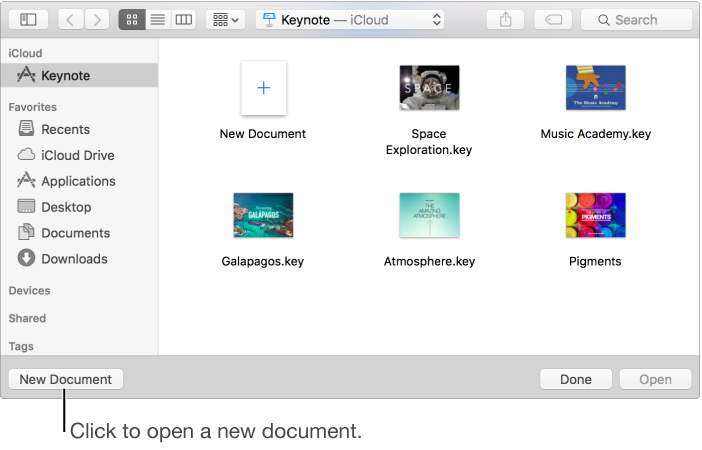
Task: Go back with the left chevron button
Action: [70, 20]
